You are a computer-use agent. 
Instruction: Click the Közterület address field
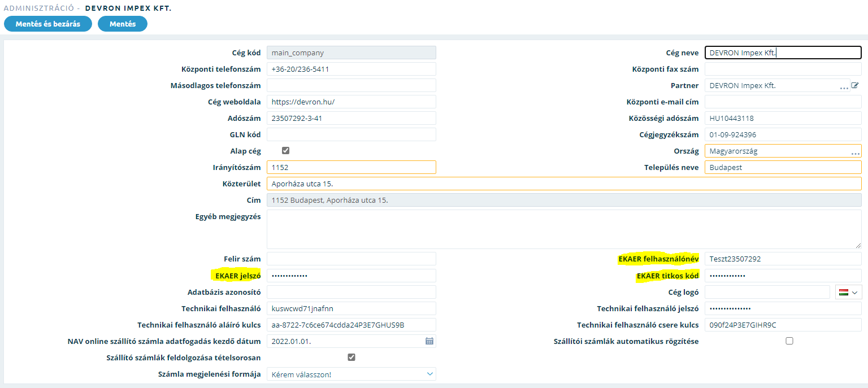coord(564,184)
